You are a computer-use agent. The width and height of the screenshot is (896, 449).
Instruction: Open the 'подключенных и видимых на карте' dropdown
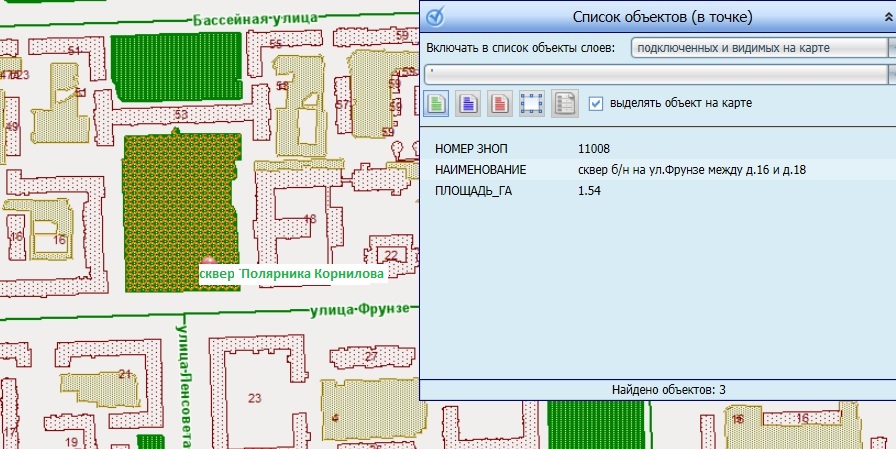coord(762,47)
